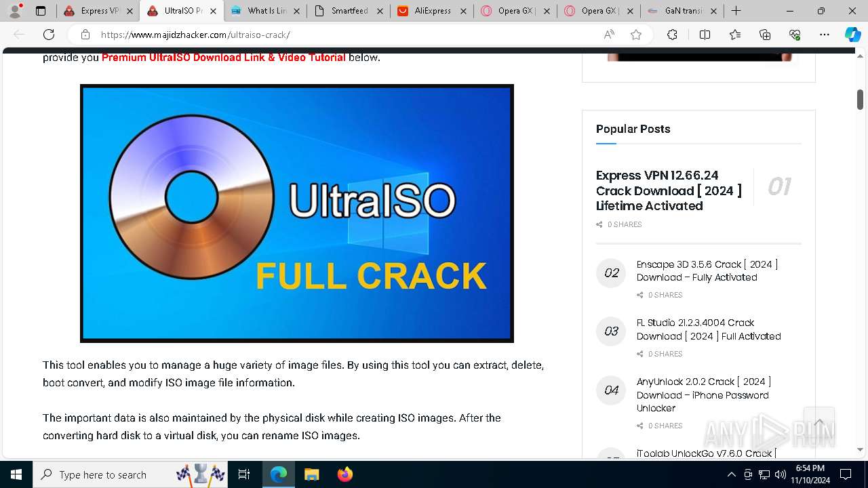Viewport: 868px width, 488px height.
Task: Open the clock showing 6:54 PM
Action: pos(810,474)
